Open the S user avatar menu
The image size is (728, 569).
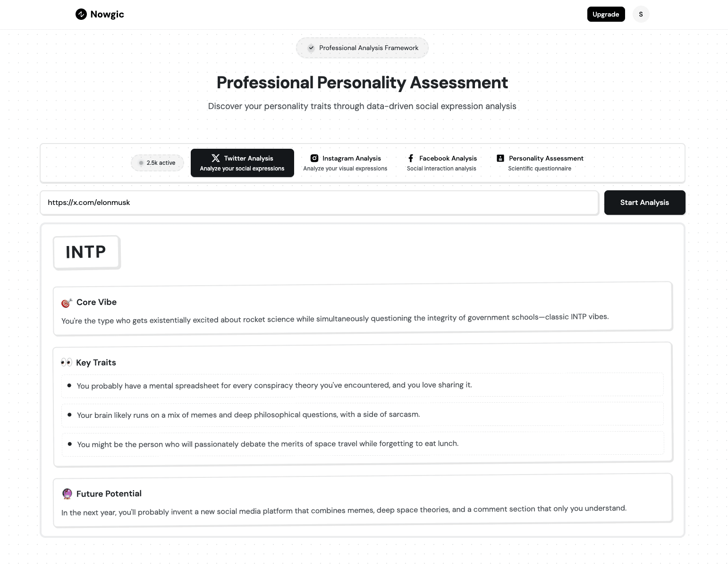[x=641, y=14]
